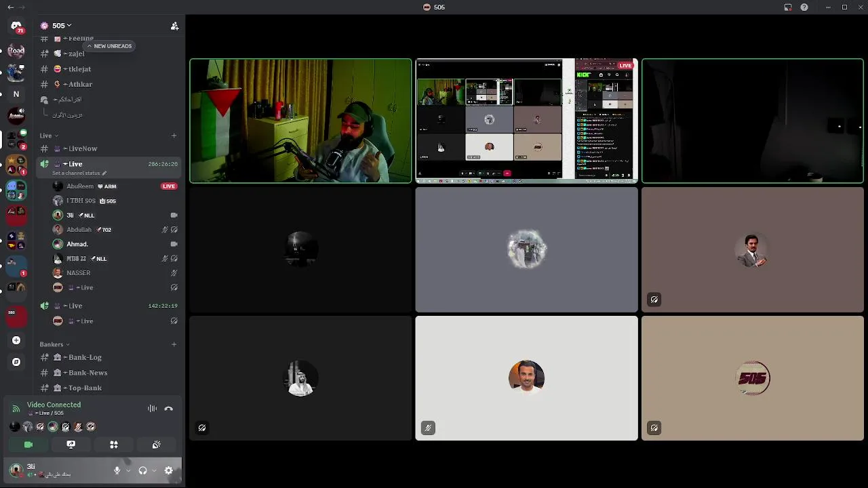Click Add a Server plus icon
The width and height of the screenshot is (868, 488).
click(16, 340)
